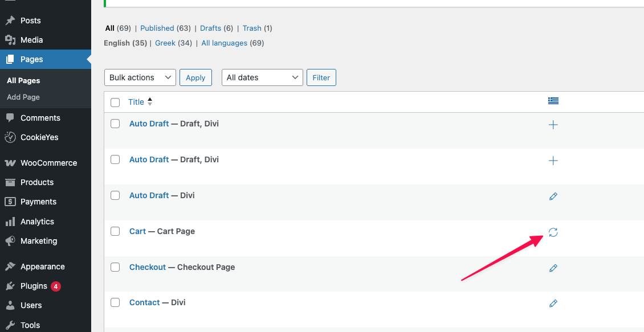Click the Greek flag column header icon

pyautogui.click(x=553, y=101)
